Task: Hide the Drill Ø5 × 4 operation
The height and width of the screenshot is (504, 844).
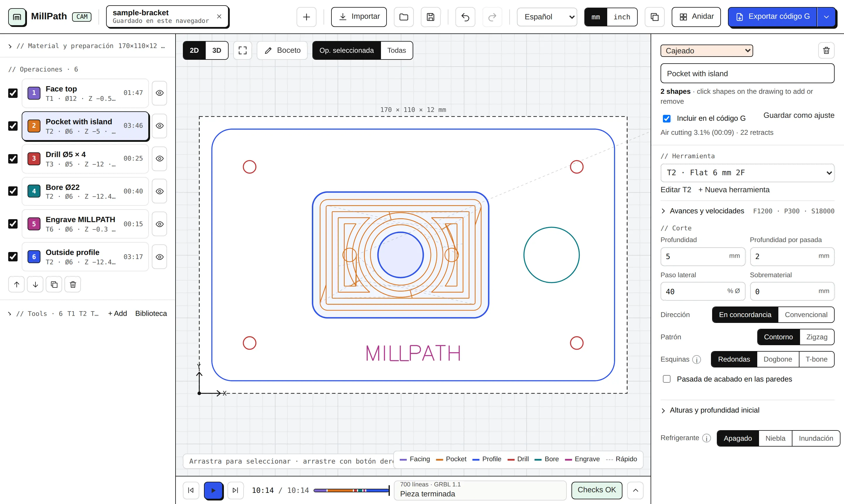Action: pos(159,159)
